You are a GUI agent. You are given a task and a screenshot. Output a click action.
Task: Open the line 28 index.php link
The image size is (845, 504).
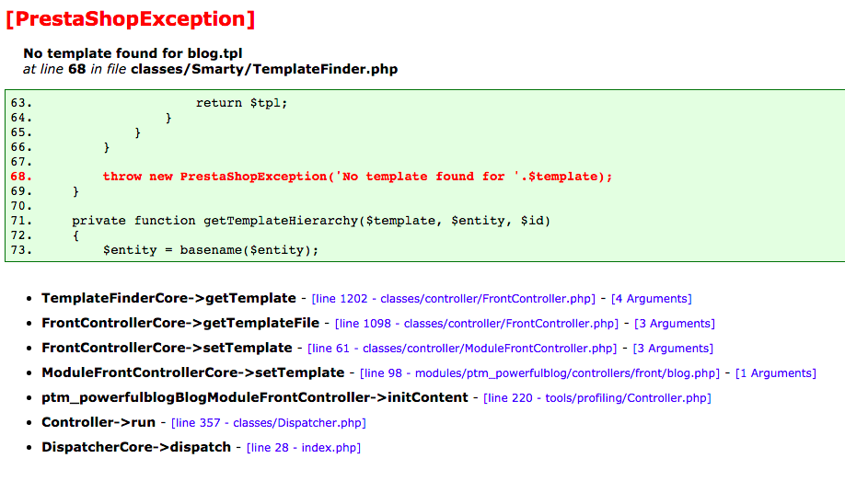click(x=304, y=448)
